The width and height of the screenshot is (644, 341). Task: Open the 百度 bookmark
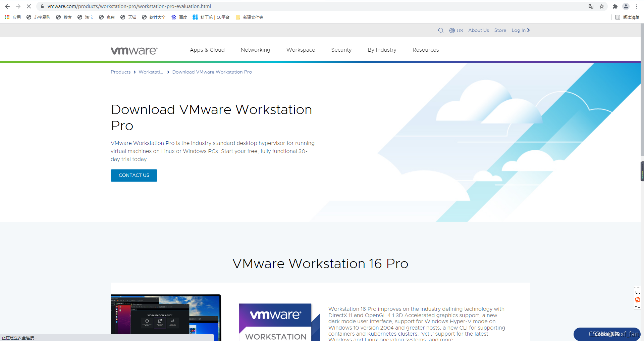click(x=179, y=17)
